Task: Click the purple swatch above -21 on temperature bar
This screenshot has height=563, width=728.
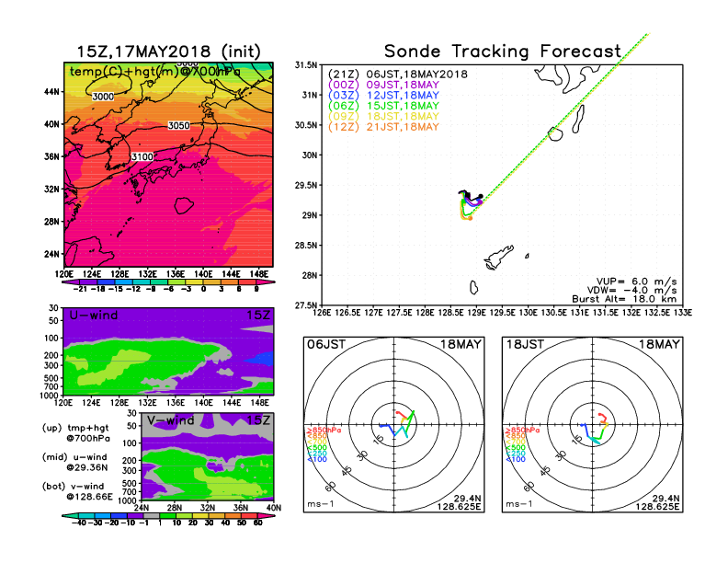Action: tap(70, 282)
